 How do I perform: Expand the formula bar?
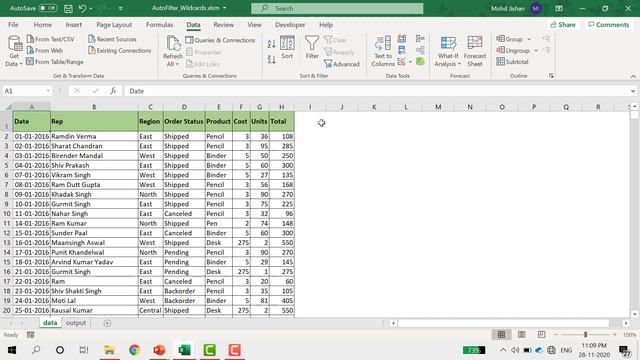click(x=633, y=91)
